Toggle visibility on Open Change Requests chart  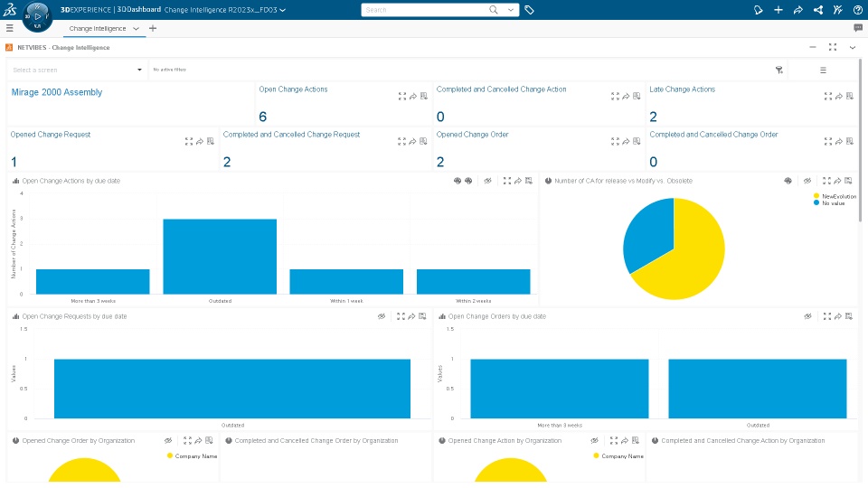pyautogui.click(x=382, y=316)
